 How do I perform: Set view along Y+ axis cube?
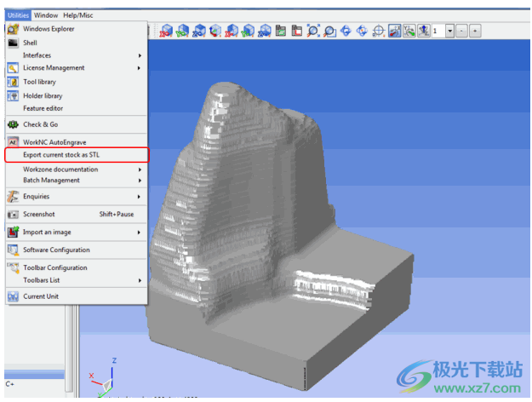click(x=182, y=31)
